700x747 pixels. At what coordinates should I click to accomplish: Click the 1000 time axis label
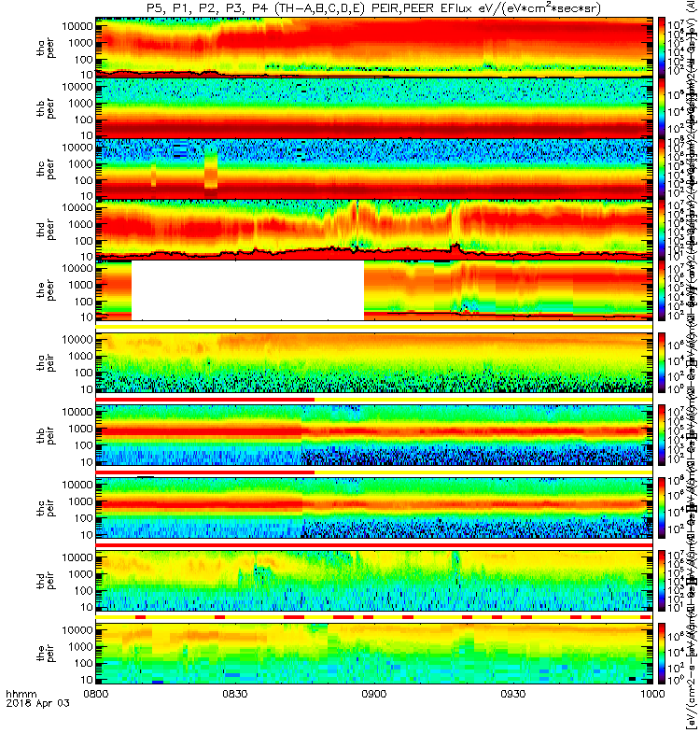(651, 694)
